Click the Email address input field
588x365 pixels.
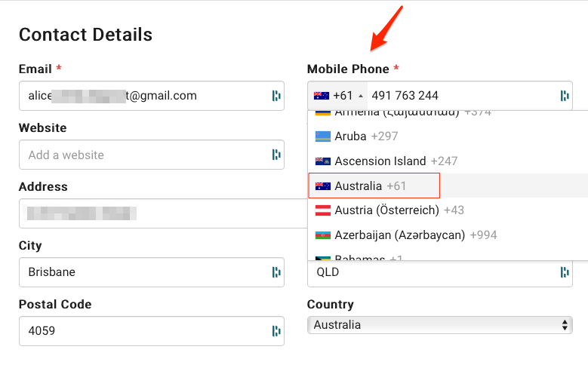[152, 96]
